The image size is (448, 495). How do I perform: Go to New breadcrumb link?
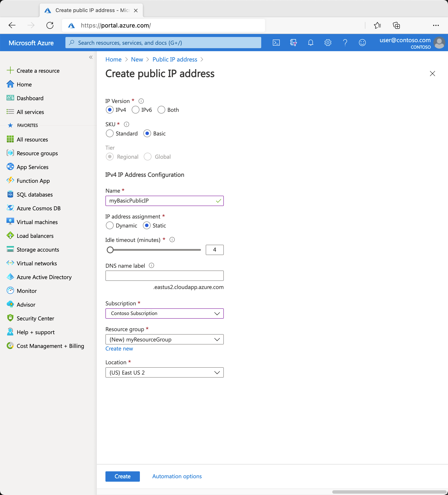click(x=137, y=59)
